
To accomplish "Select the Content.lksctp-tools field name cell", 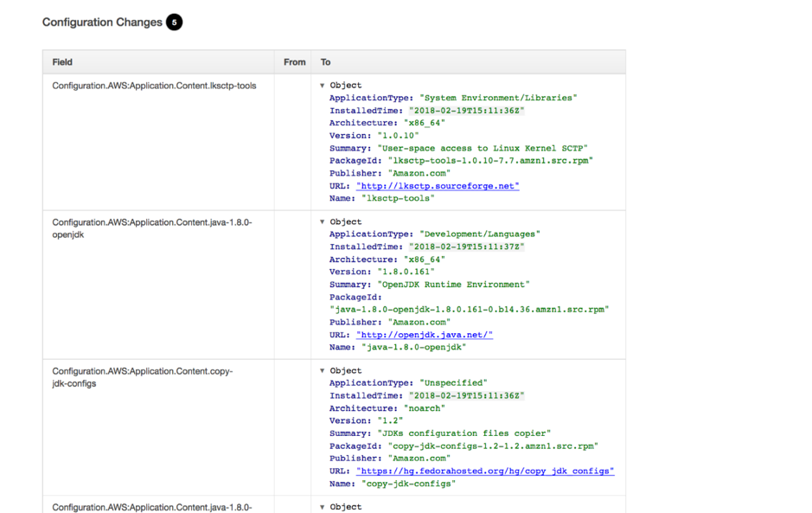I will point(154,86).
